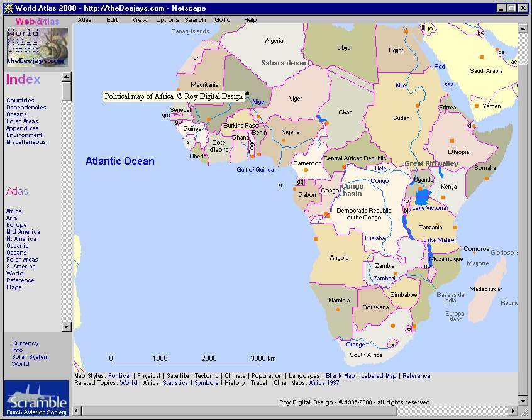Click Lake Victoria on the map

point(423,196)
